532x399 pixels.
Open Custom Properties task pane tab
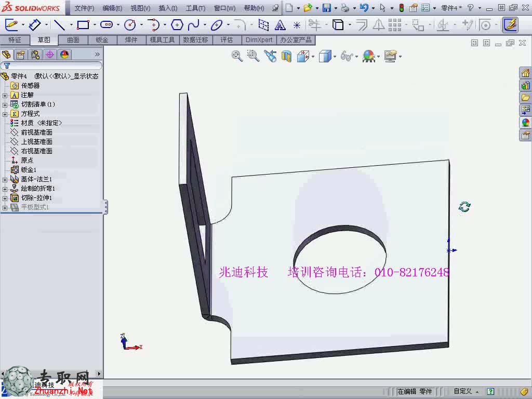[525, 136]
